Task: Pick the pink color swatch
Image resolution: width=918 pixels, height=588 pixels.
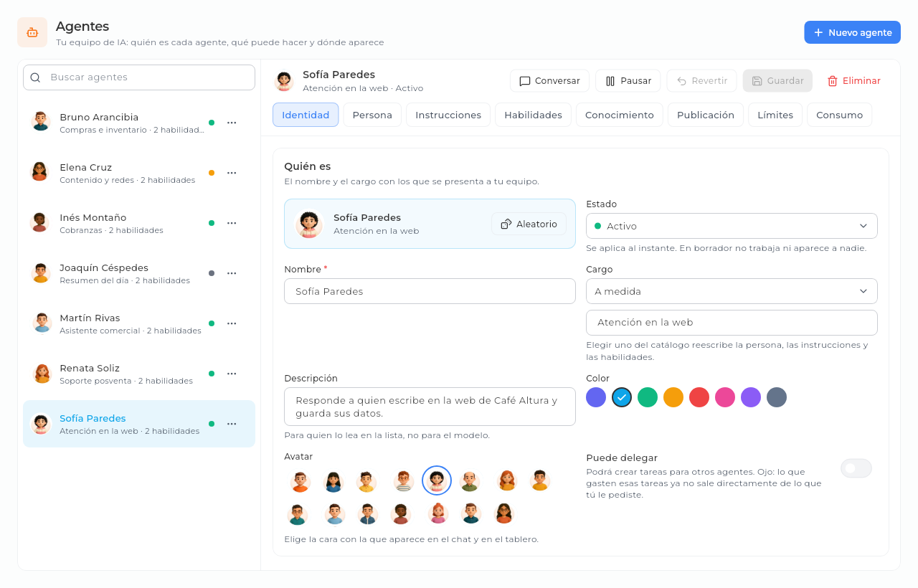Action: pyautogui.click(x=725, y=397)
